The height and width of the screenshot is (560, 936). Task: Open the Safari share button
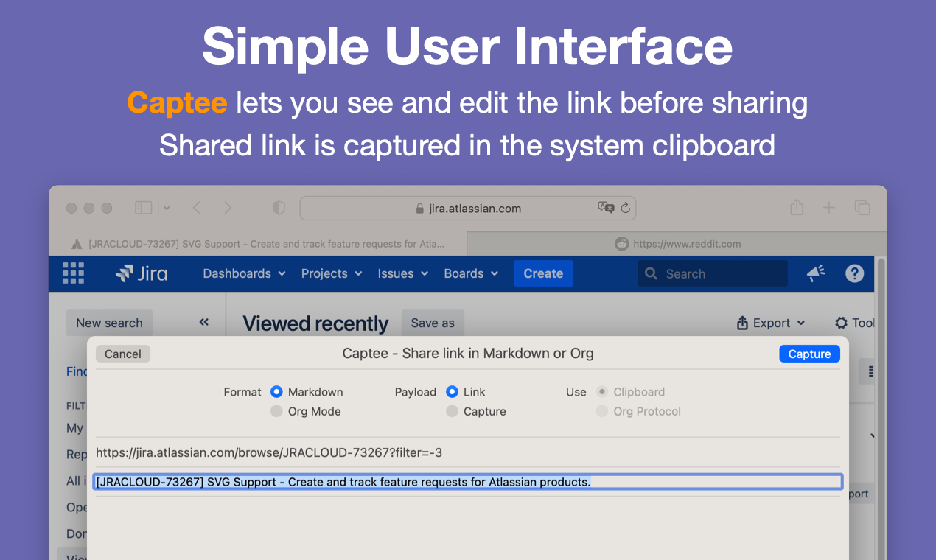click(797, 208)
